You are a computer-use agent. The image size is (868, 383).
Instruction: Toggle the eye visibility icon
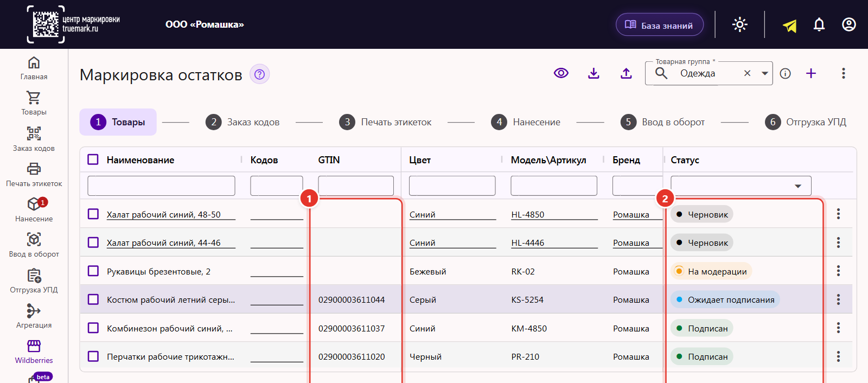[561, 73]
